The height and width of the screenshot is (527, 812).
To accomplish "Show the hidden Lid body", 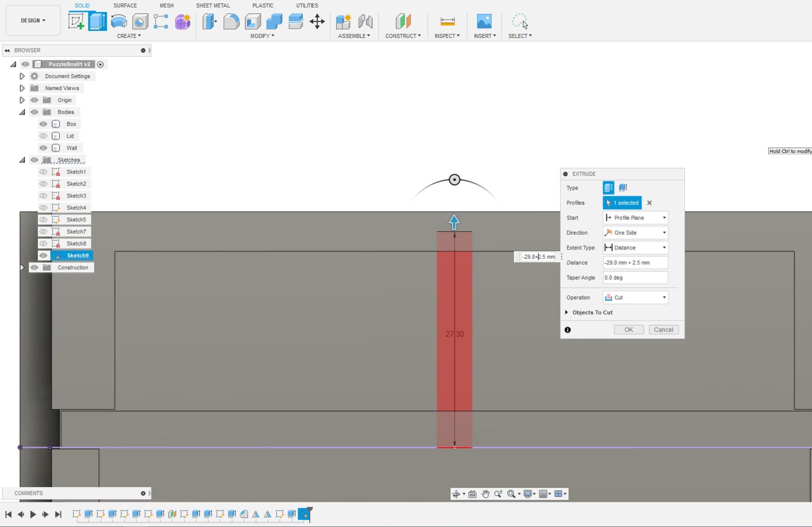I will (x=43, y=136).
